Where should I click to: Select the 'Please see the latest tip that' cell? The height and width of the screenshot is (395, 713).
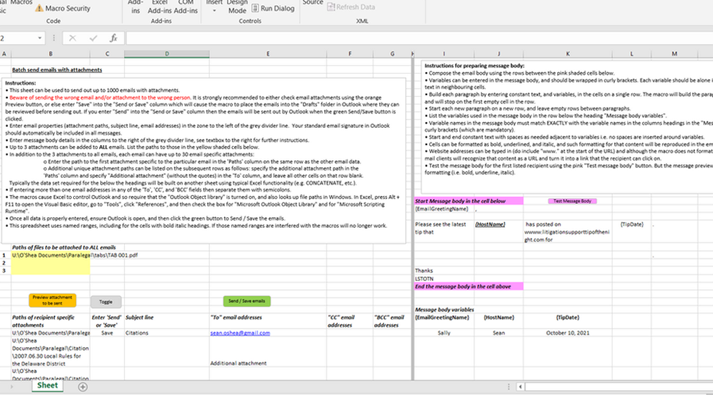(444, 232)
